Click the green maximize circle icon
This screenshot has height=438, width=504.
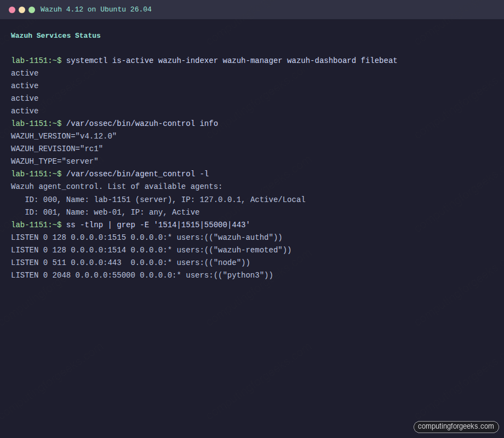32,9
